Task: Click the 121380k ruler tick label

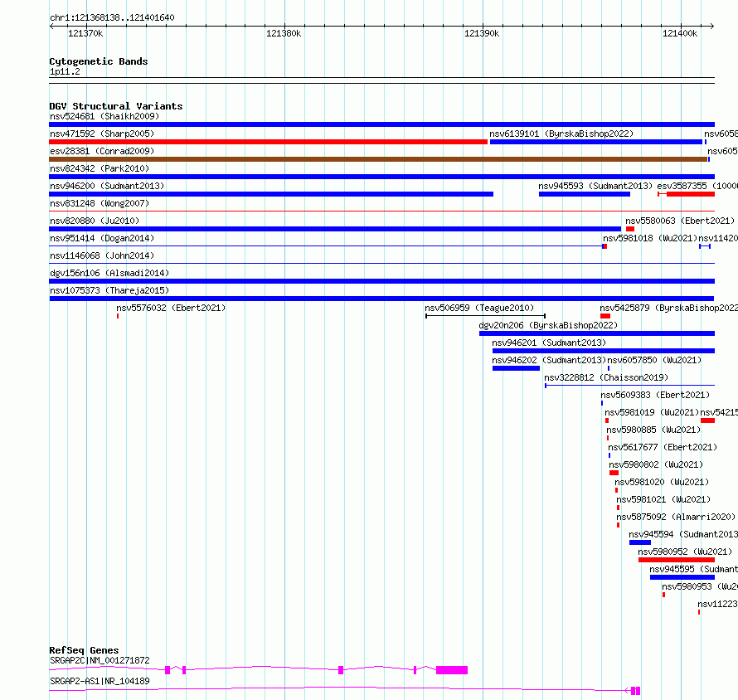Action: coord(284,33)
